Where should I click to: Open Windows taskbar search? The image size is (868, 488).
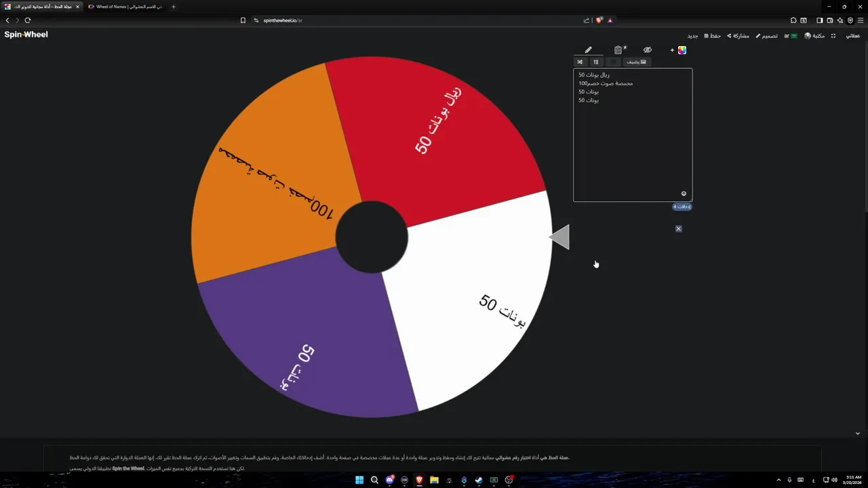pyautogui.click(x=374, y=480)
